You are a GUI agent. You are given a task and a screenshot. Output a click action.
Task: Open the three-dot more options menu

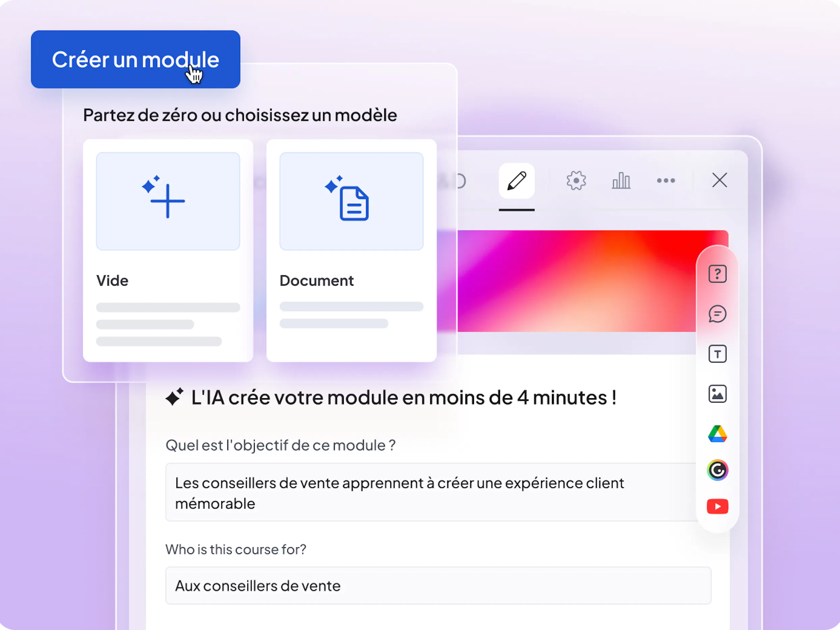[x=666, y=181]
